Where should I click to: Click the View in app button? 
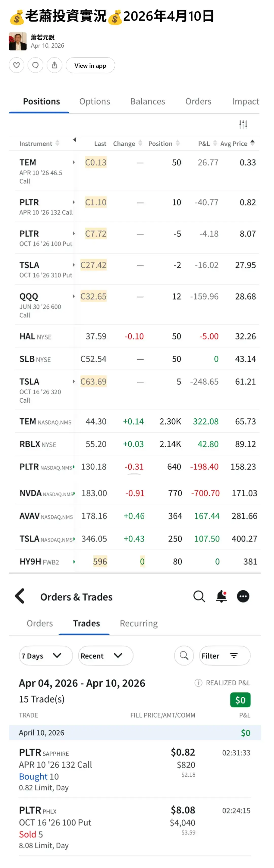90,65
